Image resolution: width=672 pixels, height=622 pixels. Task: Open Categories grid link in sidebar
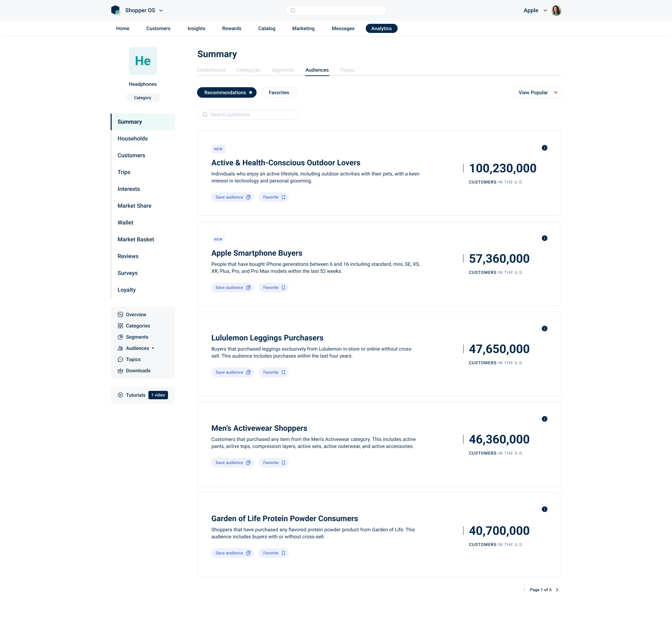tap(134, 326)
